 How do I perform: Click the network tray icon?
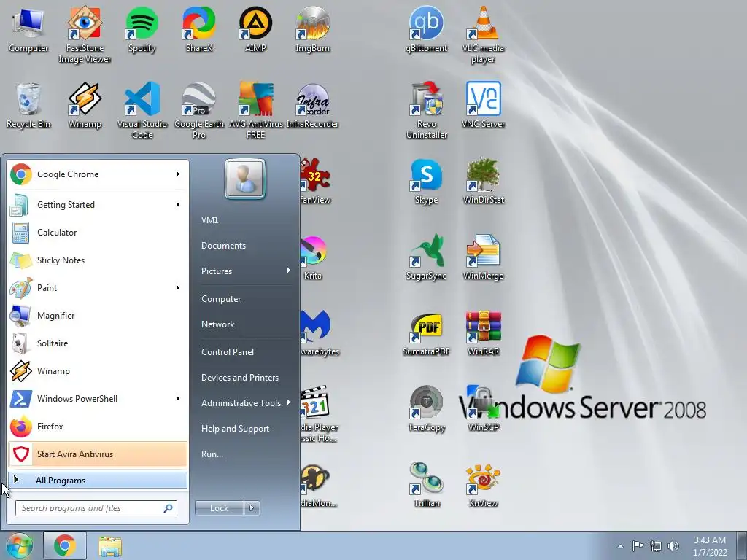pos(656,546)
